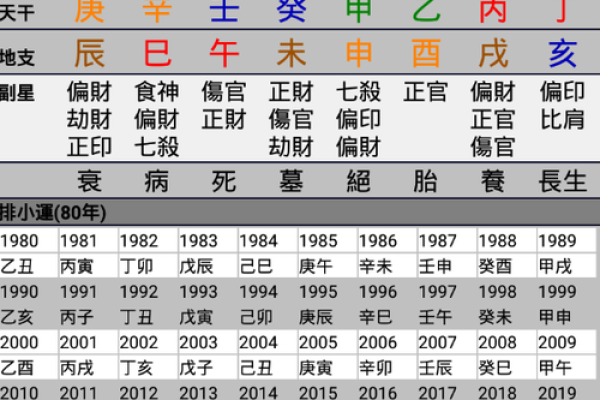Select the 養 life-stage cell
The height and width of the screenshot is (400, 600).
(493, 181)
